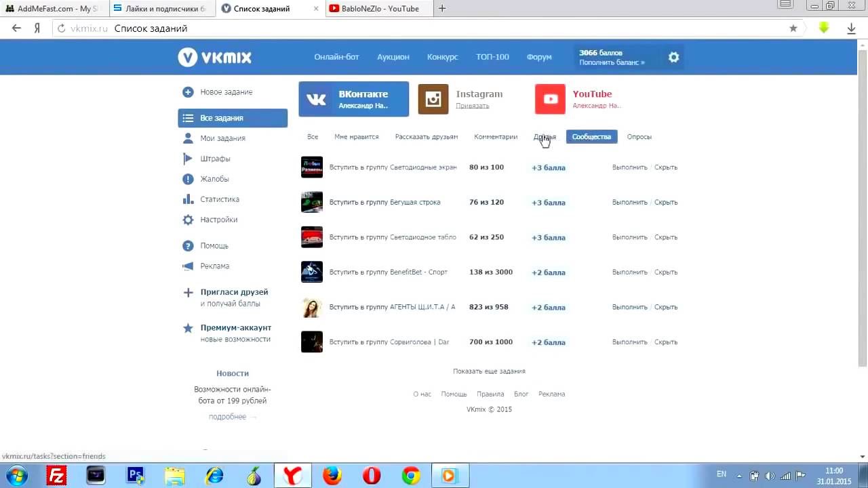Click the plus icon for Новое задание
Viewport: 868px width, 488px height.
pyautogui.click(x=188, y=92)
